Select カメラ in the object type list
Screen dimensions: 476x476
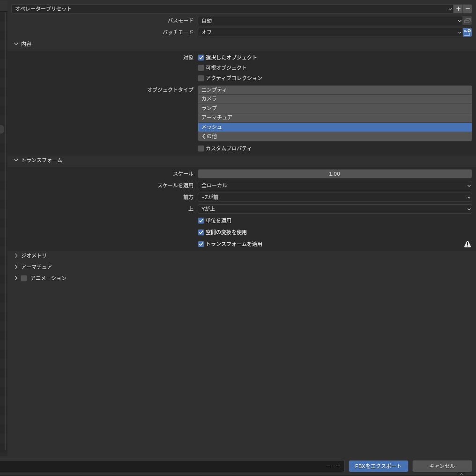335,99
